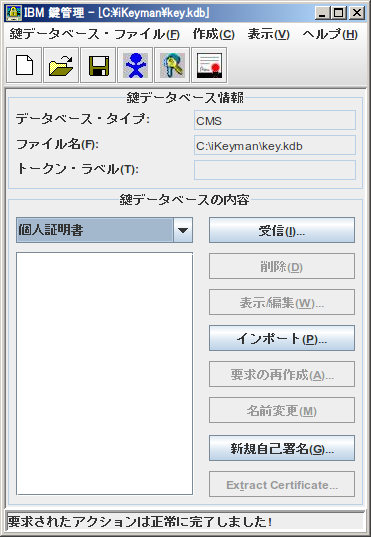Click the 名前変更(M) button
371x537 pixels.
pyautogui.click(x=282, y=410)
